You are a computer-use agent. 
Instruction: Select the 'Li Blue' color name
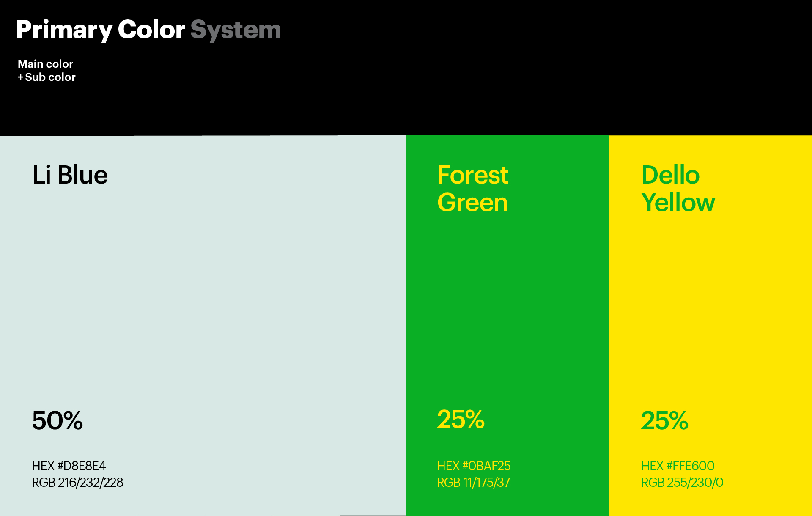[70, 175]
